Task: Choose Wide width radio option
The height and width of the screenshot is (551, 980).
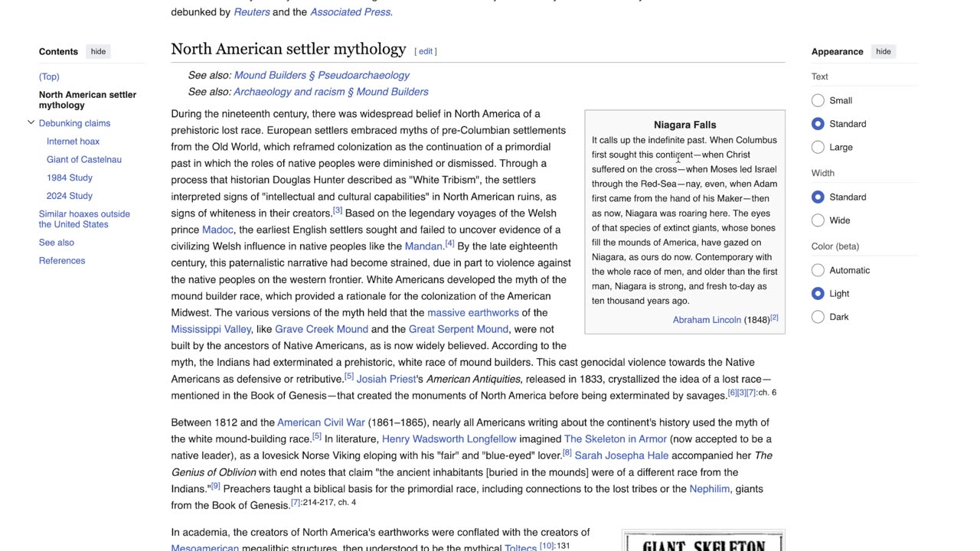Action: (x=818, y=220)
